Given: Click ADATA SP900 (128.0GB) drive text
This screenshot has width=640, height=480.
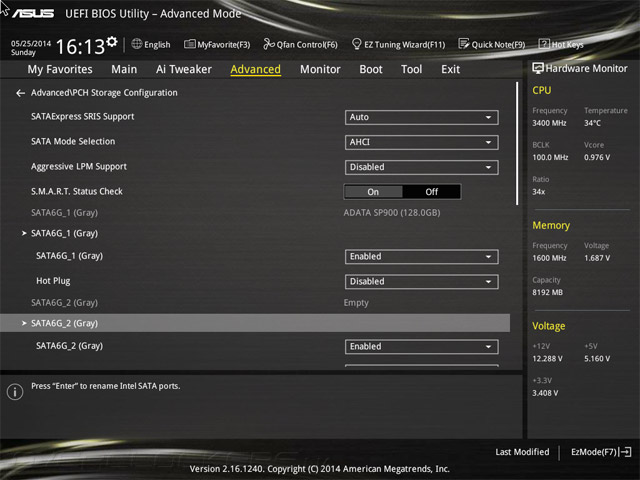Looking at the screenshot, I should [x=392, y=213].
